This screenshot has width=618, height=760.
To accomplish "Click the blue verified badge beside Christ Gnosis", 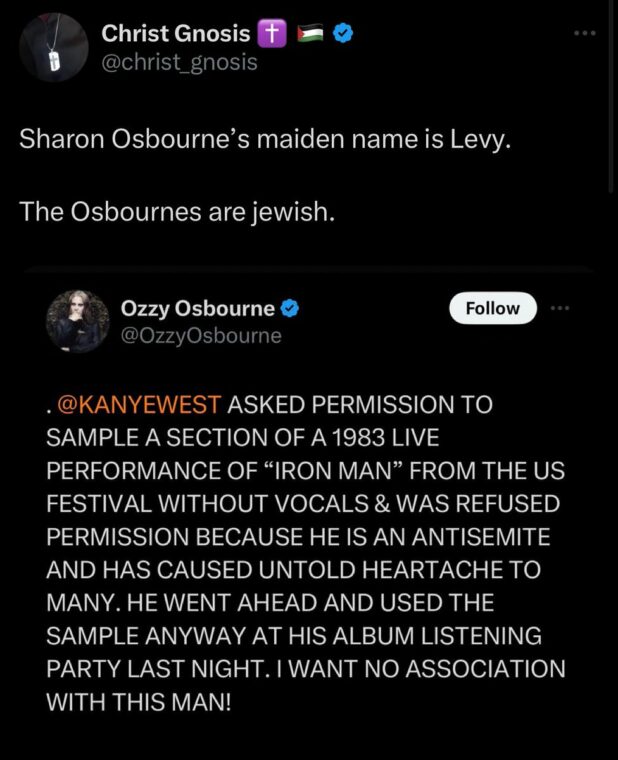I will click(342, 33).
